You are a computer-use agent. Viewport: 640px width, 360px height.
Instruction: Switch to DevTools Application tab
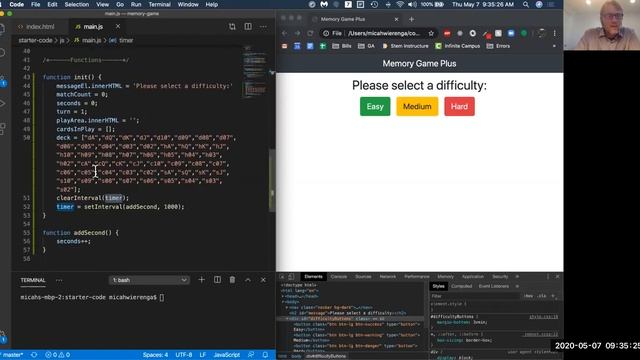coord(473,277)
